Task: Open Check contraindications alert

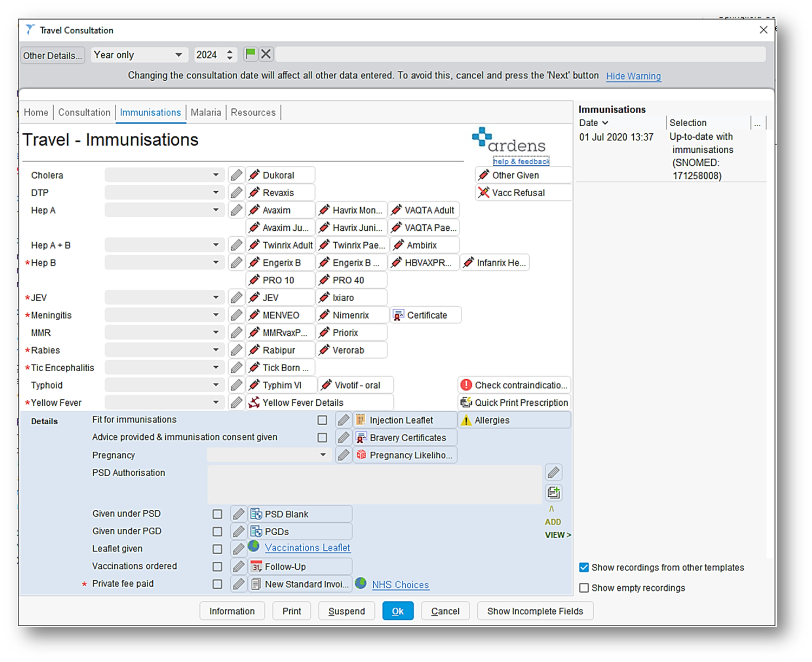Action: [x=514, y=385]
